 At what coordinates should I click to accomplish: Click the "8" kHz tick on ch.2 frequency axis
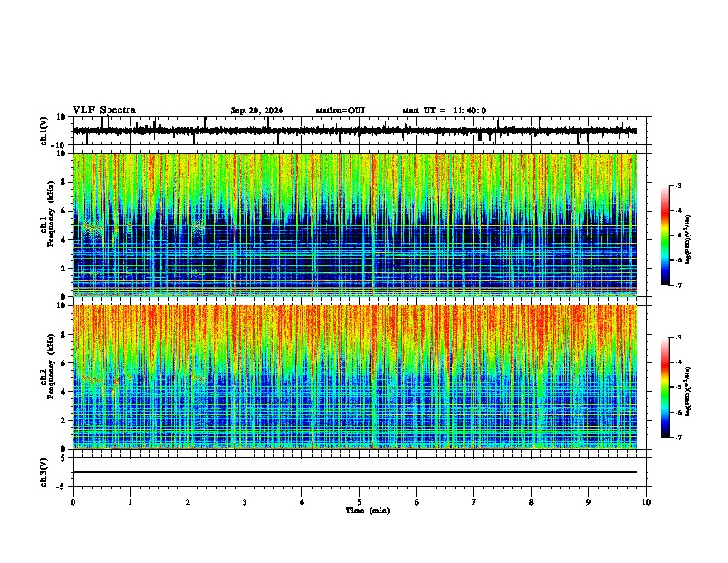click(x=64, y=335)
